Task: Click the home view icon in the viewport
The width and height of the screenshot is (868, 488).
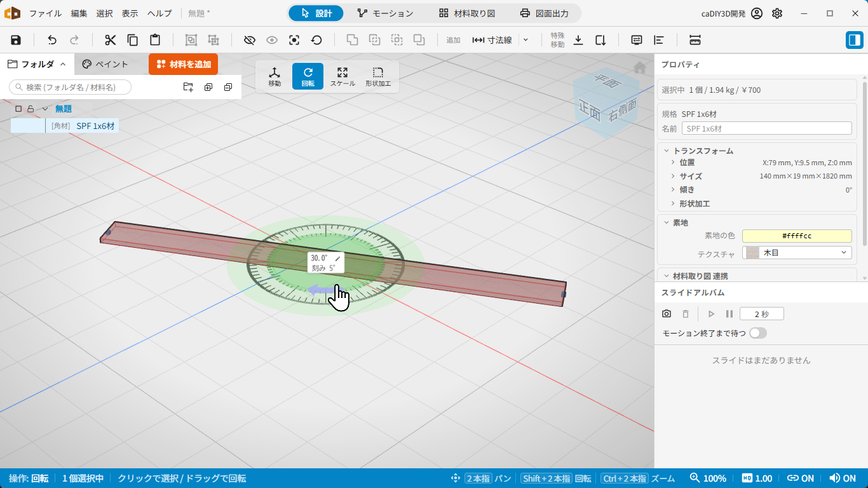Action: point(640,67)
